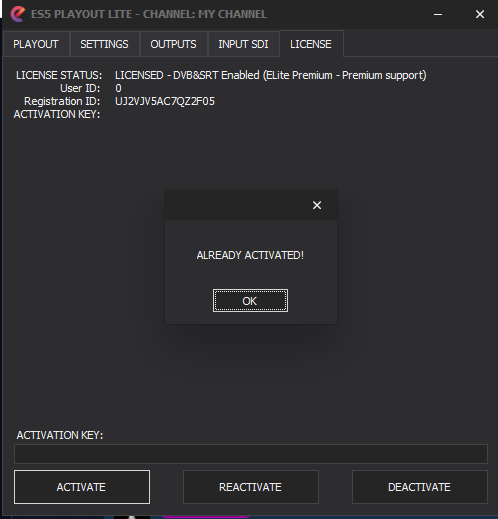Click the DEACTIVATE button
This screenshot has width=498, height=519.
420,487
